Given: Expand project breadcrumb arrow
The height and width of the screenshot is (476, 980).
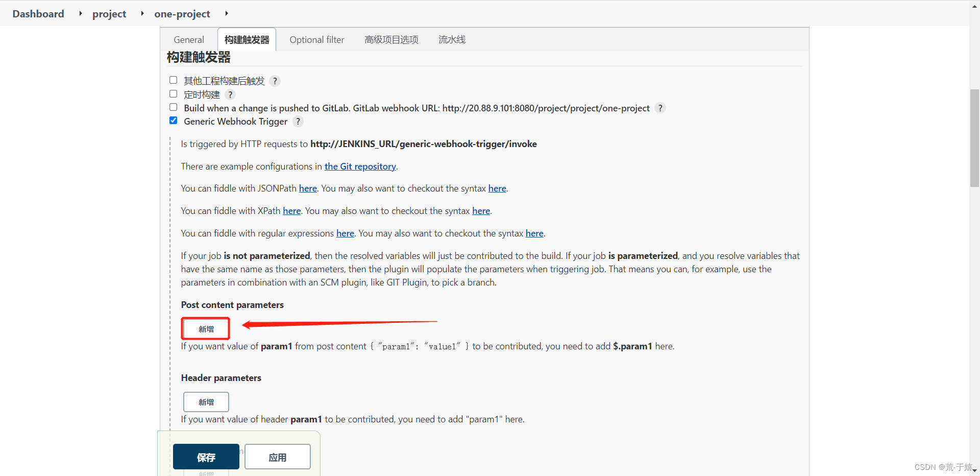Looking at the screenshot, I should tap(142, 13).
